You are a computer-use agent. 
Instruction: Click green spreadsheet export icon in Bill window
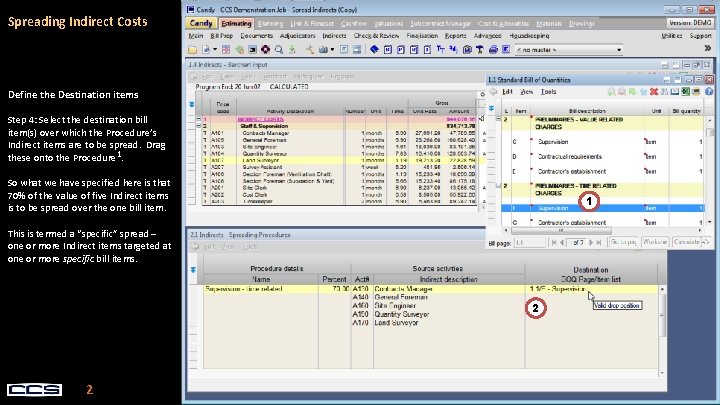point(686,92)
